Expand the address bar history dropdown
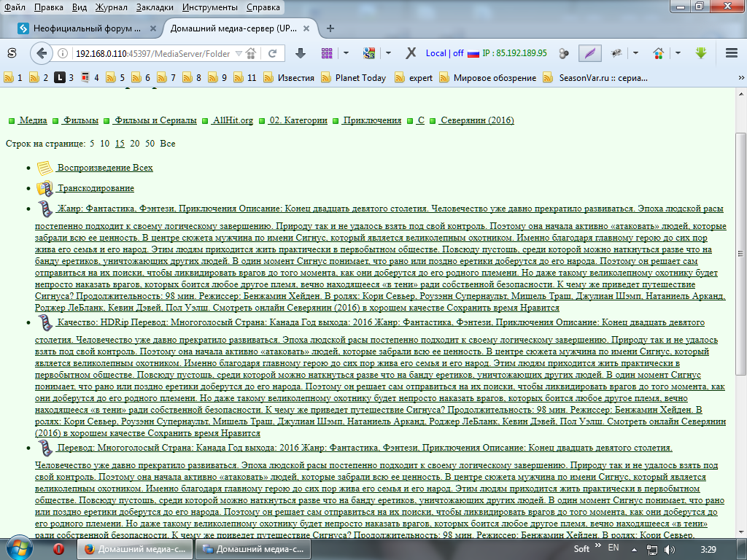The height and width of the screenshot is (560, 747). tap(238, 53)
